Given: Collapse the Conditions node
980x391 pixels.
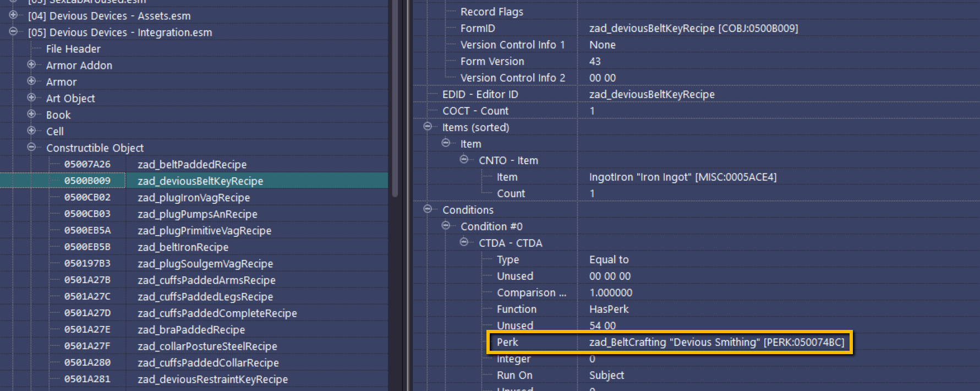Looking at the screenshot, I should pyautogui.click(x=428, y=209).
